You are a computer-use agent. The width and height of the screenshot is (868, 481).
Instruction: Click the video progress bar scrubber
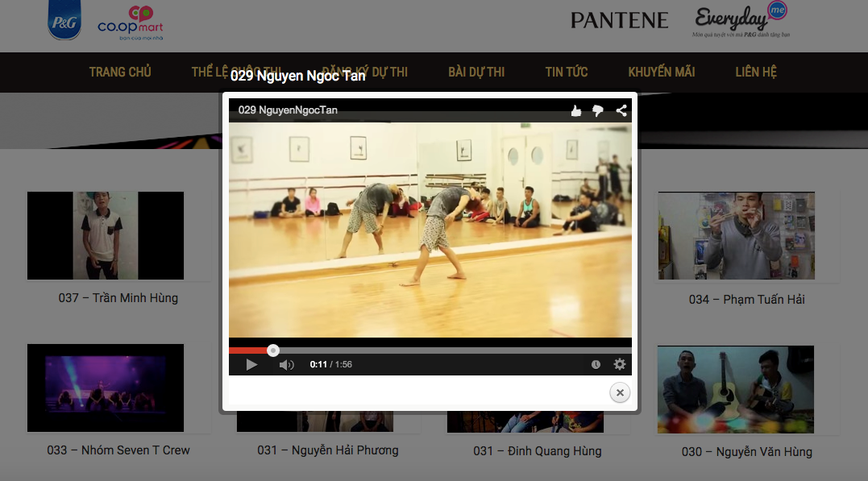click(273, 350)
